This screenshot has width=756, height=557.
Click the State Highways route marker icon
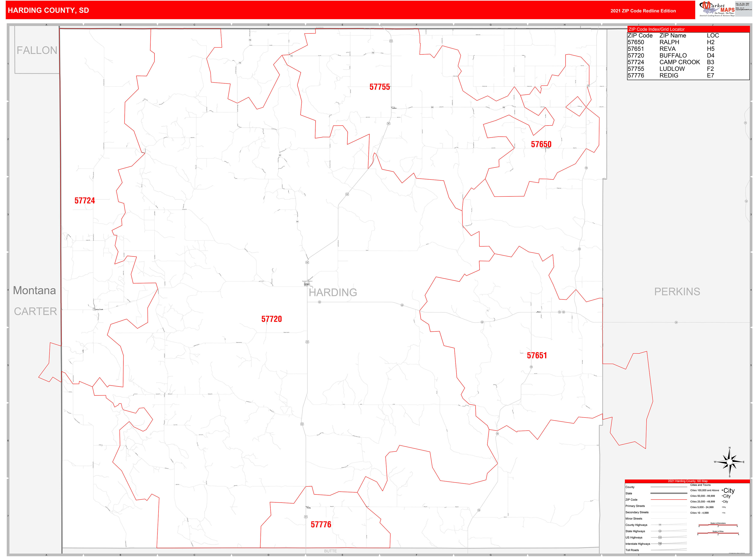(x=660, y=531)
